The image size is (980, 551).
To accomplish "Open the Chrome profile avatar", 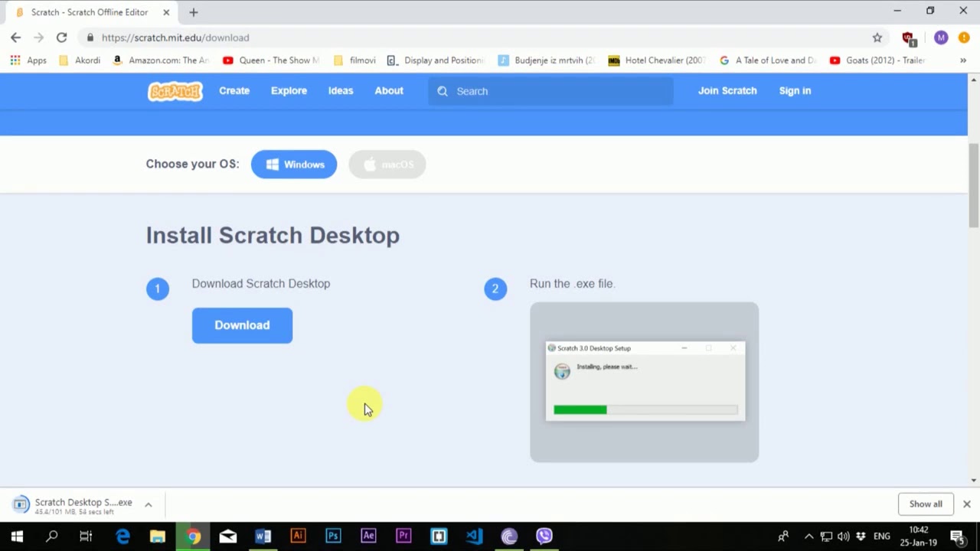I will [941, 37].
